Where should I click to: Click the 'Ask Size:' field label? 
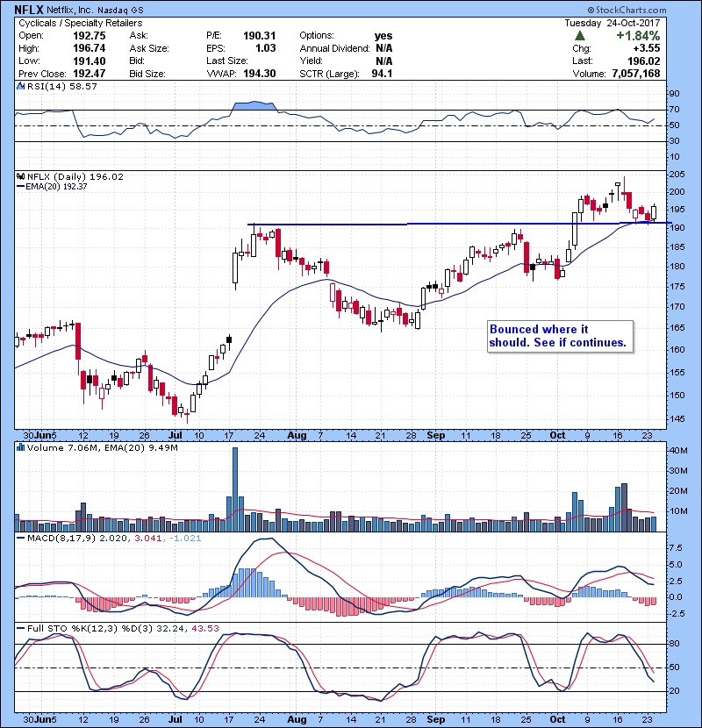point(149,48)
